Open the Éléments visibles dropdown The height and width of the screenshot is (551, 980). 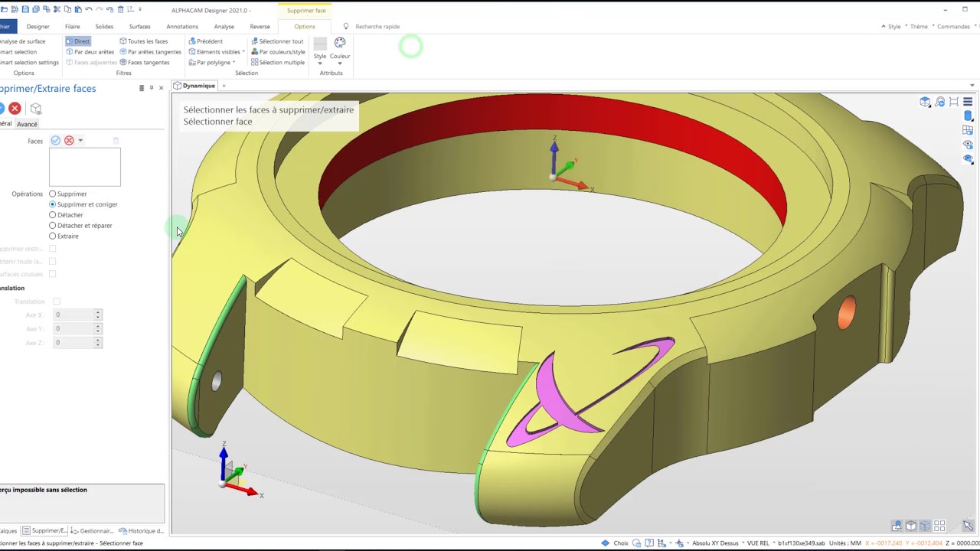click(217, 52)
